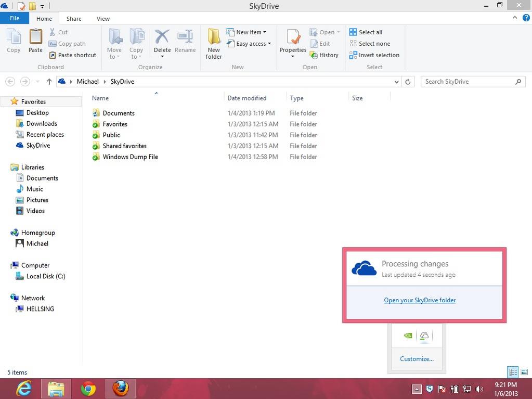Click Michael in the address breadcrumb

(87, 82)
